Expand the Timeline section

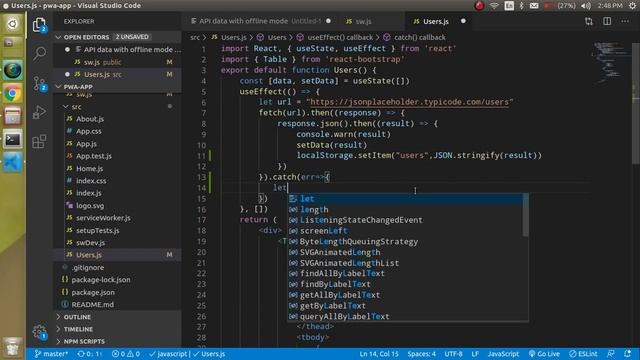pos(118,329)
